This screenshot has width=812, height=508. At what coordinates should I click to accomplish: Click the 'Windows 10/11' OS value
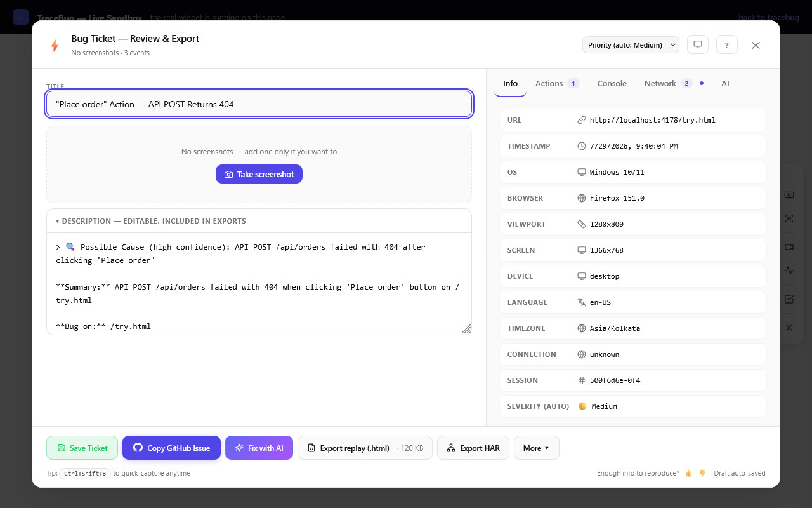(617, 172)
